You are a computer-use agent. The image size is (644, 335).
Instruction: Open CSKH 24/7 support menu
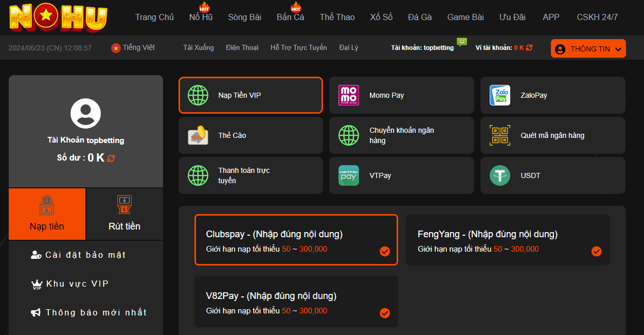coord(597,17)
